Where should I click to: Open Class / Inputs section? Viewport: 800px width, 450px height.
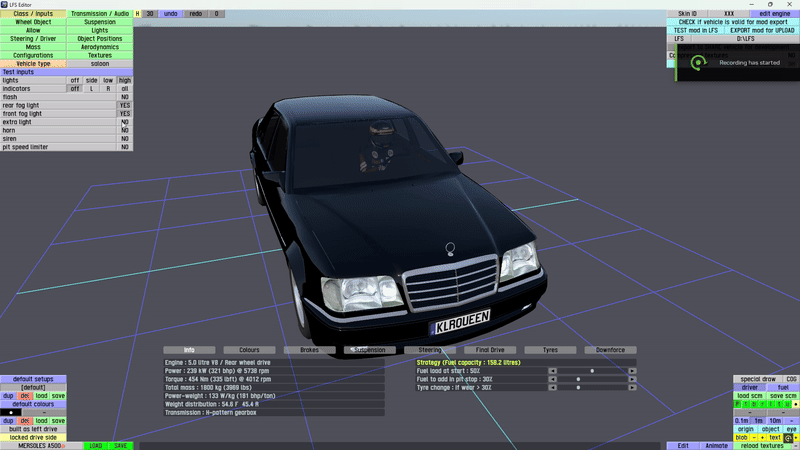pyautogui.click(x=33, y=14)
